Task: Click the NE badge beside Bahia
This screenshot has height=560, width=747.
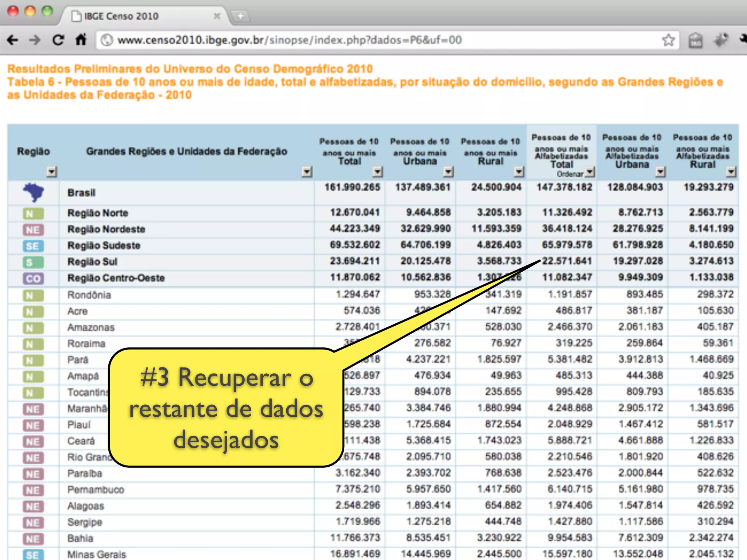Action: tap(33, 539)
